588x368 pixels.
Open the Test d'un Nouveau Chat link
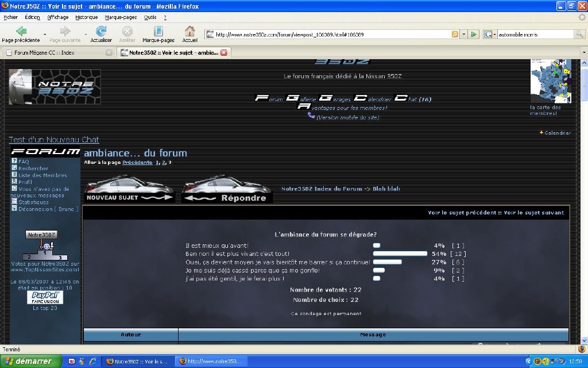pos(54,140)
